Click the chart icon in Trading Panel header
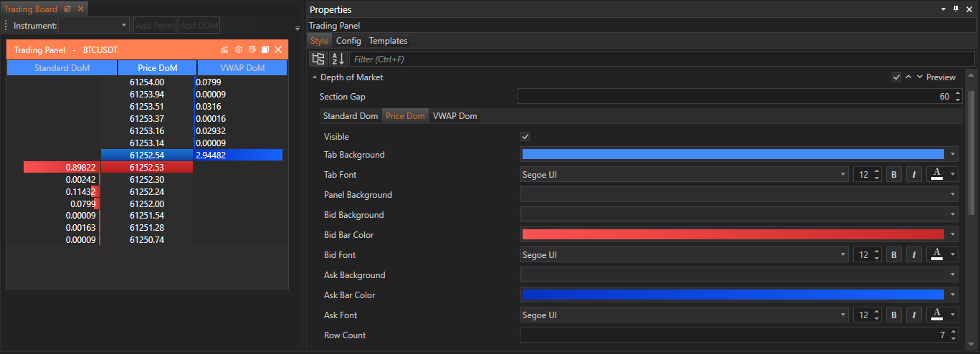The height and width of the screenshot is (354, 980). 224,50
